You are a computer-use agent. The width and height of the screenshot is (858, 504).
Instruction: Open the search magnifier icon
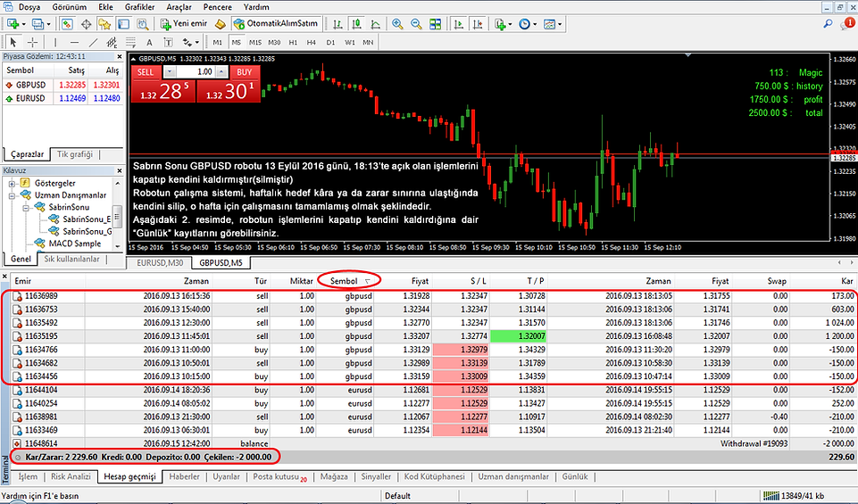(x=828, y=24)
